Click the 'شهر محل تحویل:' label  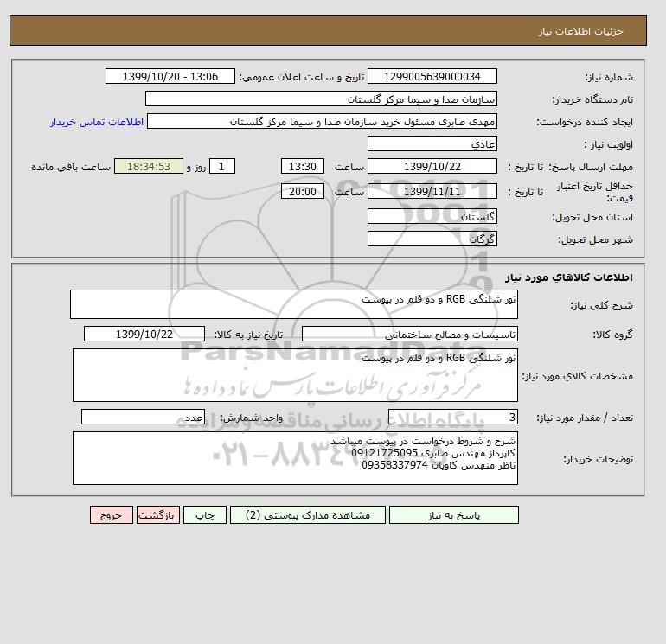(x=595, y=239)
